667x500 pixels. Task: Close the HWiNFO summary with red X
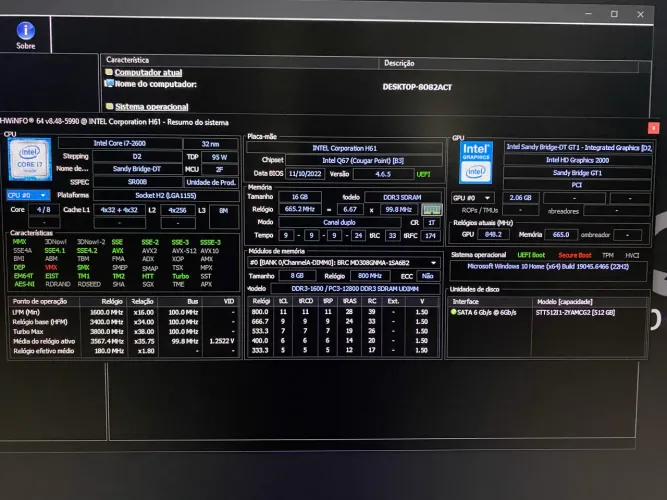653,128
